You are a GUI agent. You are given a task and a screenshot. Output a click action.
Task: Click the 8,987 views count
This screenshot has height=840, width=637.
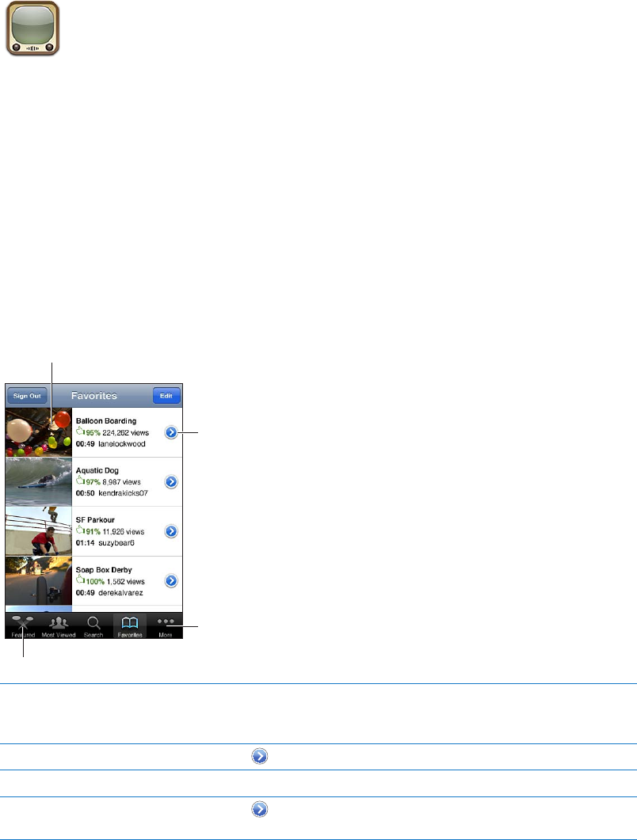(122, 482)
